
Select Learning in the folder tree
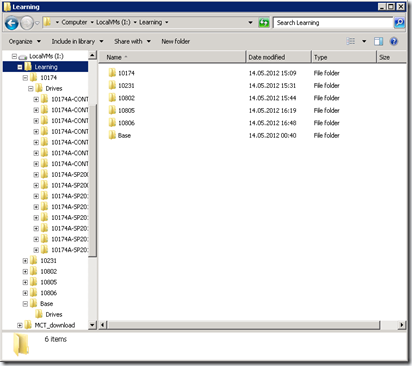click(x=46, y=67)
